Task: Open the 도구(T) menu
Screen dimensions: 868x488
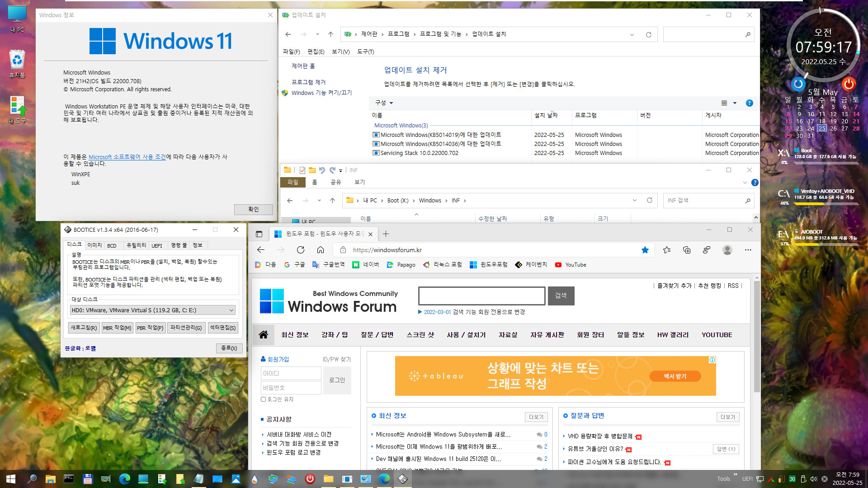Action: tap(365, 52)
